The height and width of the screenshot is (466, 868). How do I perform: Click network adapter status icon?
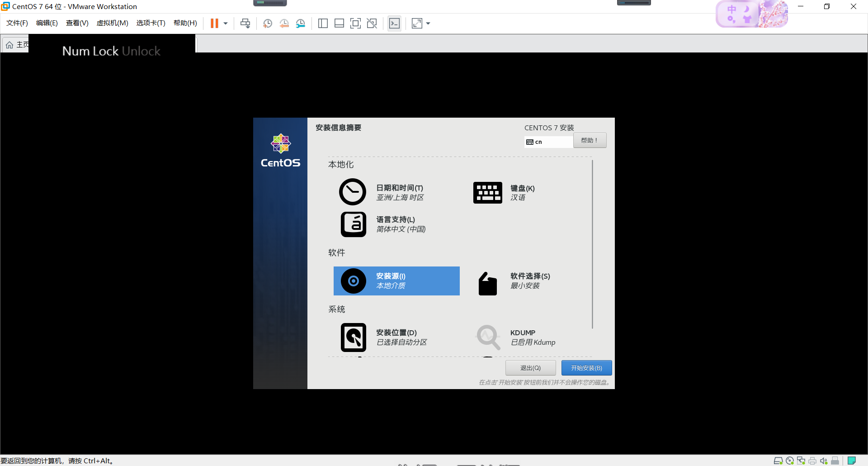tap(801, 461)
